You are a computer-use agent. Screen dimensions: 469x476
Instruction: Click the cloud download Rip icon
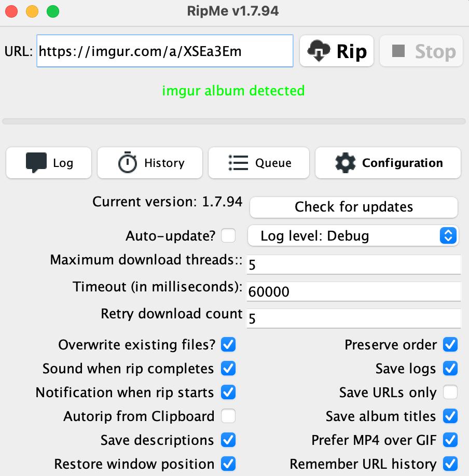click(x=319, y=51)
